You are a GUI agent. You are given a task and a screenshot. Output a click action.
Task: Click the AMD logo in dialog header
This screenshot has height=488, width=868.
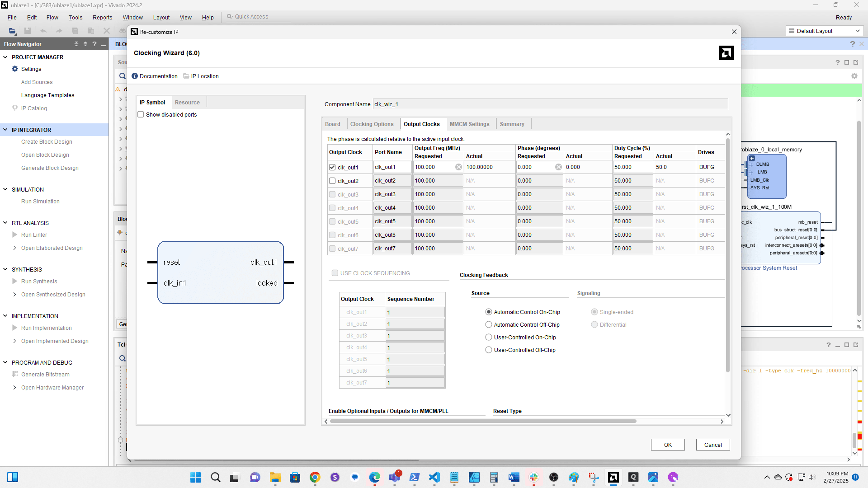coord(726,53)
